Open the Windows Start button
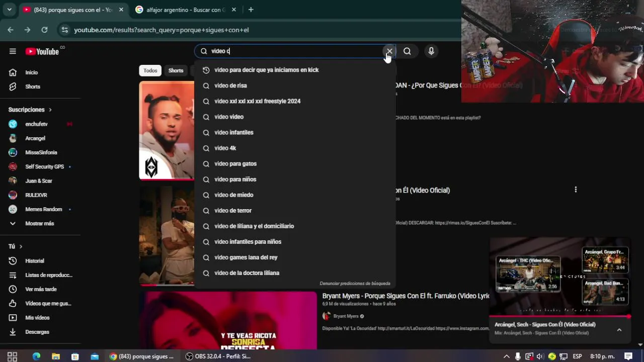Viewport: 644px width, 362px height. [12, 356]
